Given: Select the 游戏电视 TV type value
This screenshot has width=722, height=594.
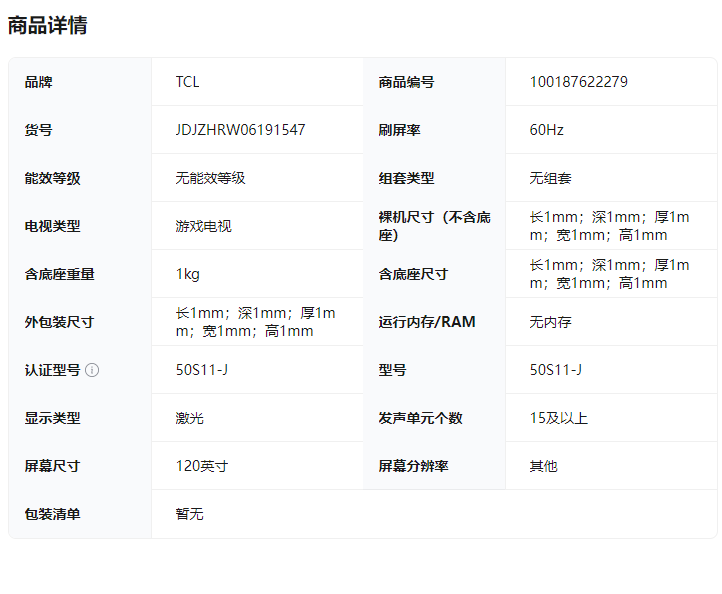Looking at the screenshot, I should pos(203,226).
